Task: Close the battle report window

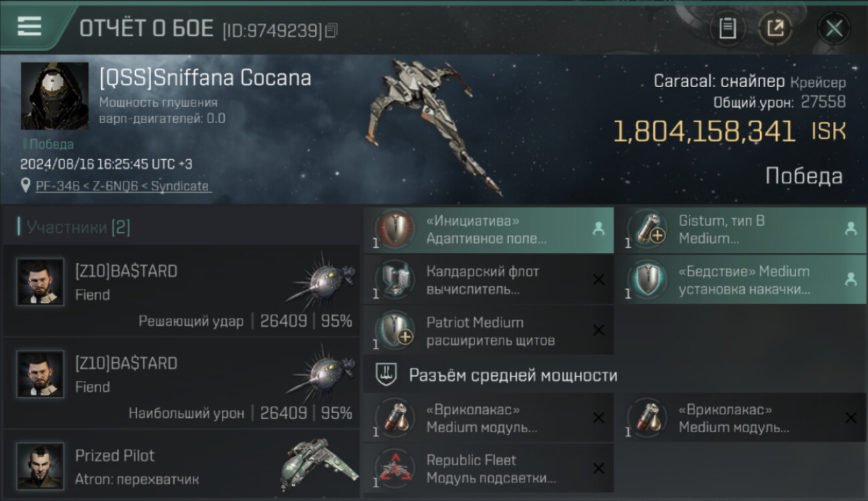Action: point(834,28)
